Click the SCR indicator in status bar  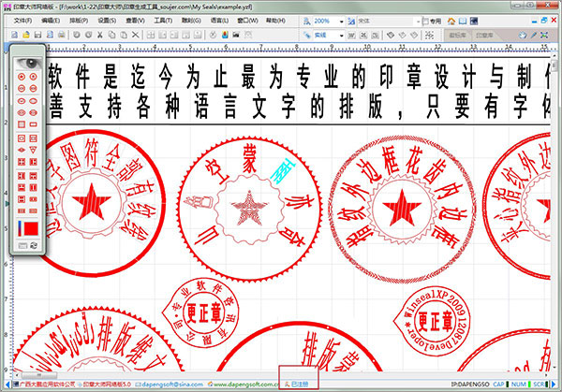pyautogui.click(x=539, y=385)
